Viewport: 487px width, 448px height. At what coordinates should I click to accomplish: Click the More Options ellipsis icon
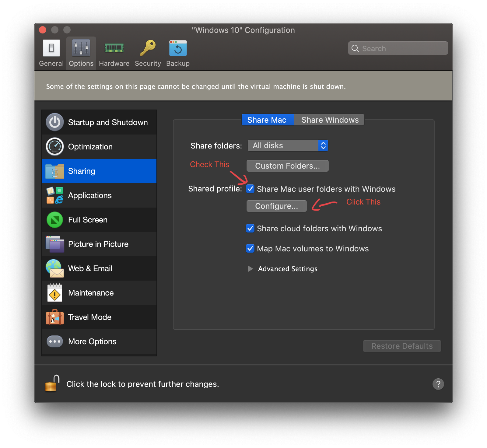point(55,341)
